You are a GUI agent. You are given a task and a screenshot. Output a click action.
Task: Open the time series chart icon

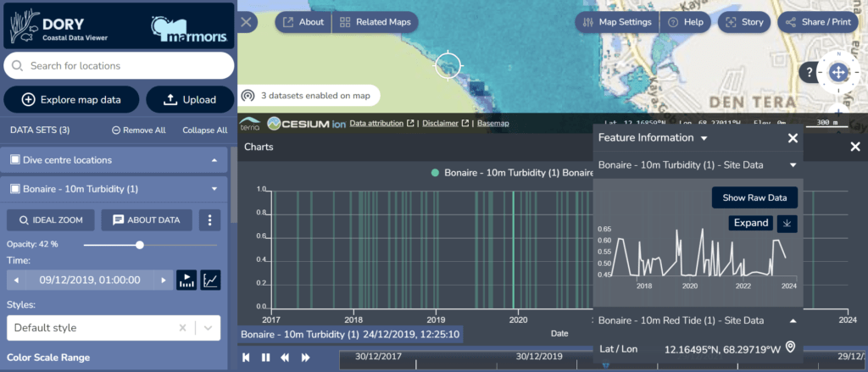[209, 280]
